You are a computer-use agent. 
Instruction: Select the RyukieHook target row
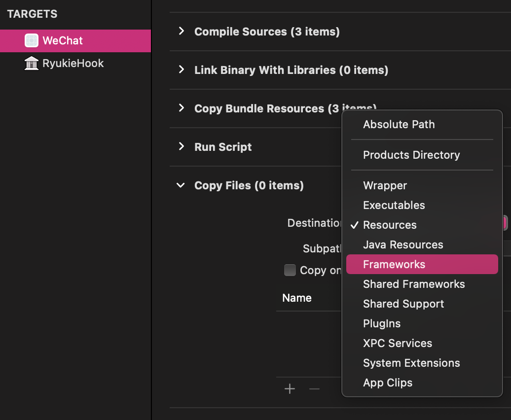tap(75, 63)
